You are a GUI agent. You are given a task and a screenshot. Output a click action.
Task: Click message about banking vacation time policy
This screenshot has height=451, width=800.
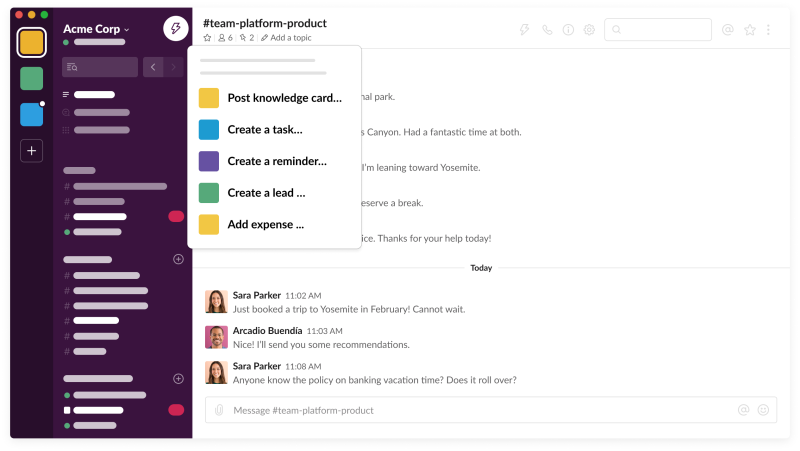pos(374,380)
